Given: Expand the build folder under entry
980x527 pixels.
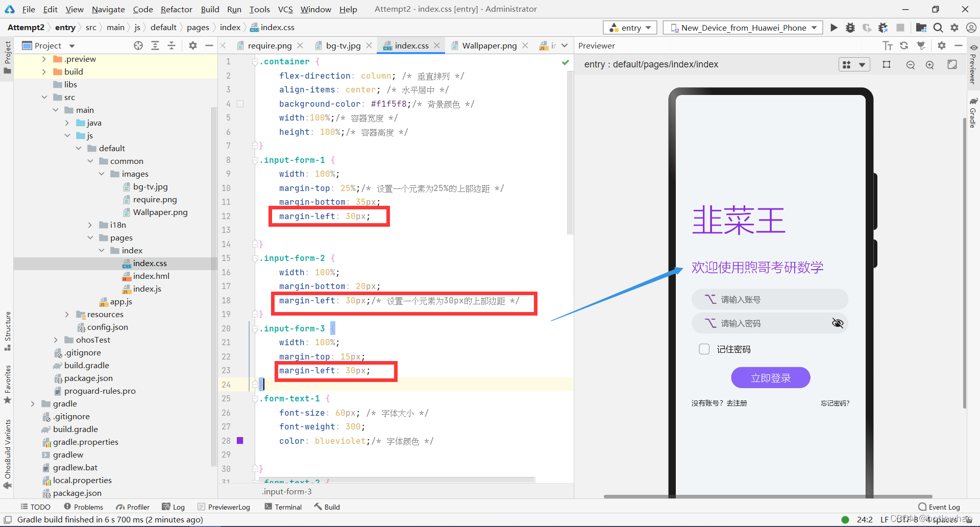Looking at the screenshot, I should click(x=44, y=71).
